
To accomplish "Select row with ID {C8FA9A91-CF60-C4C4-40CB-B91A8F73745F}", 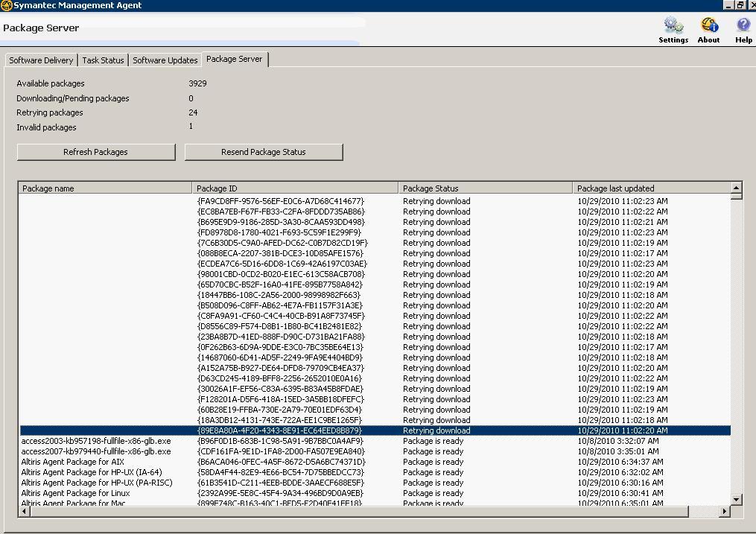I will (x=375, y=317).
